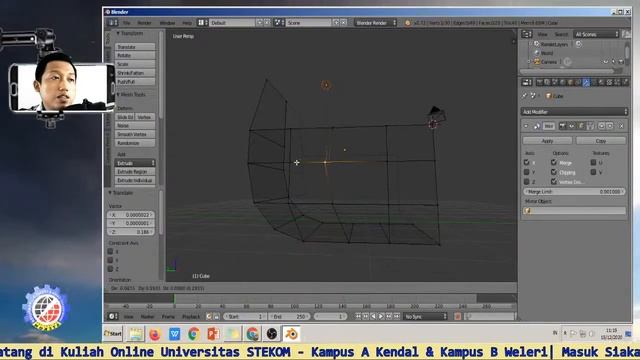The height and width of the screenshot is (360, 640).
Task: Toggle Mirror modifier X axis checkbox
Action: point(527,162)
